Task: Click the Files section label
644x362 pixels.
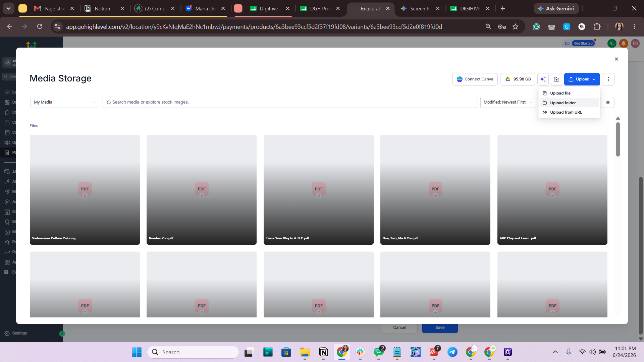Action: (34, 126)
